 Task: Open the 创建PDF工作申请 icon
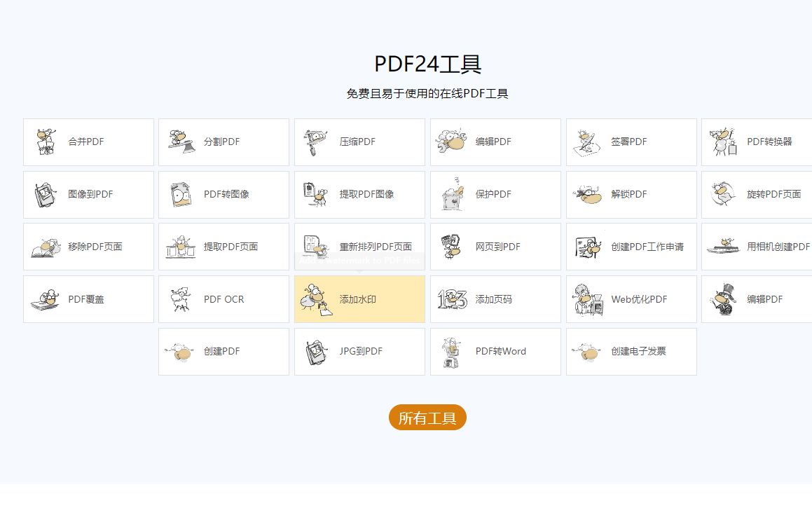[588, 247]
